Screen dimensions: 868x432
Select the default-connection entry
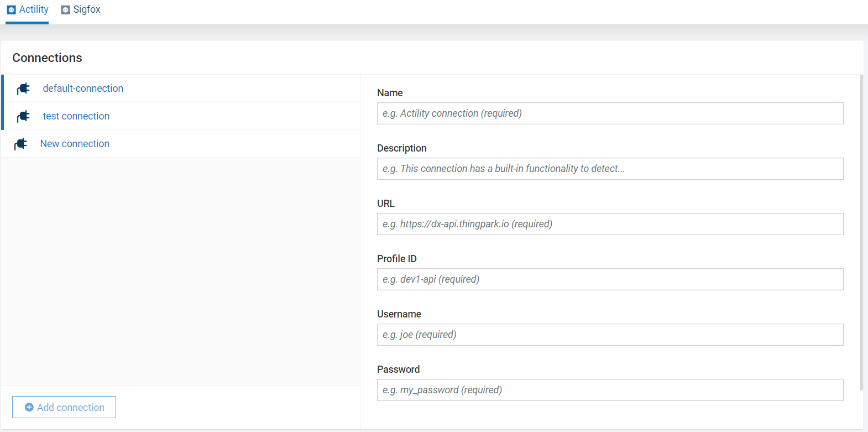tap(83, 89)
